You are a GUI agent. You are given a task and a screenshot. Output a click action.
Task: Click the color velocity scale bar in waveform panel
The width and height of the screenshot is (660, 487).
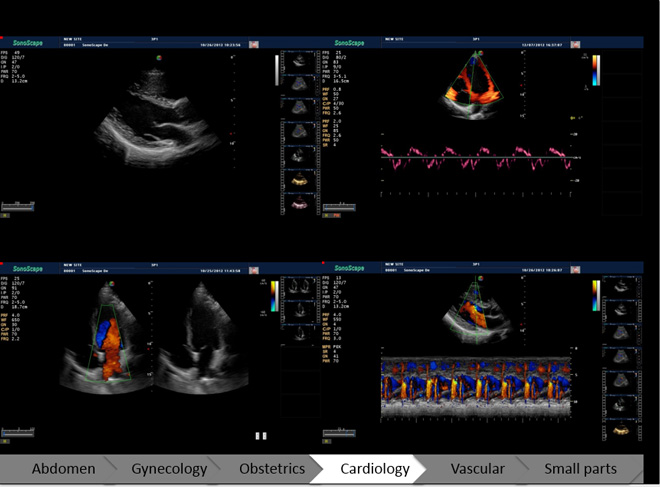click(x=596, y=70)
